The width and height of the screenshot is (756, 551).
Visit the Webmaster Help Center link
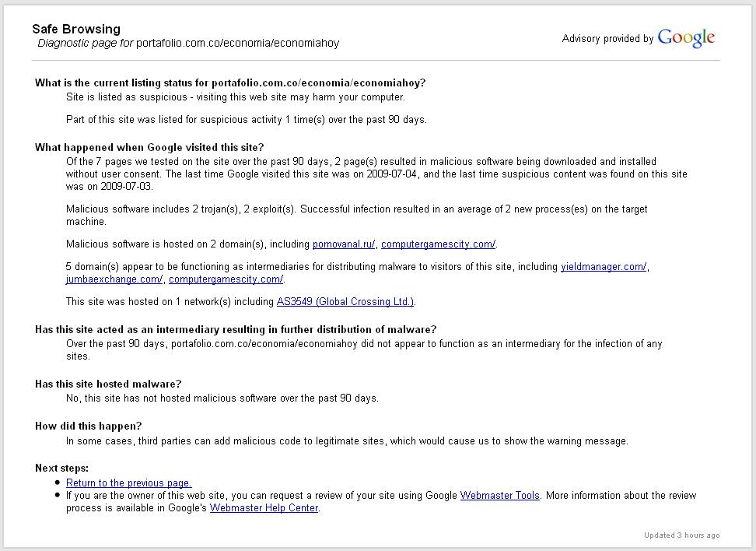tap(264, 508)
